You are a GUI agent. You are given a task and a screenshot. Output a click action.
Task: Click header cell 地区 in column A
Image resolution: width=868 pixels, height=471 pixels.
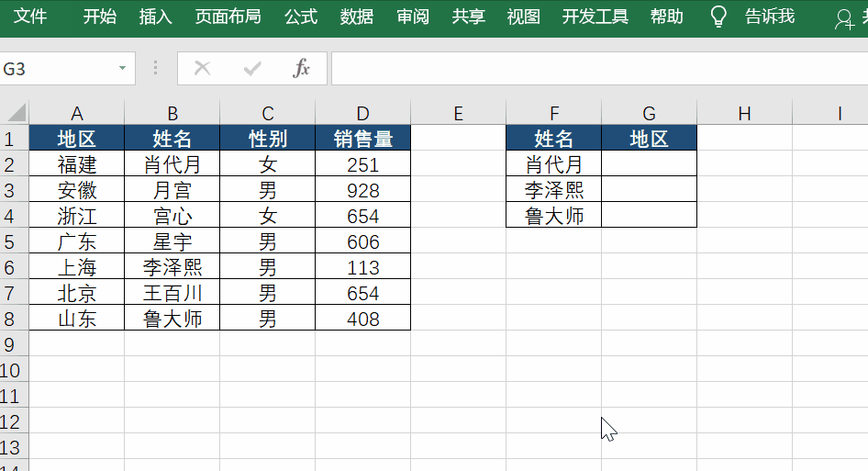pos(77,138)
